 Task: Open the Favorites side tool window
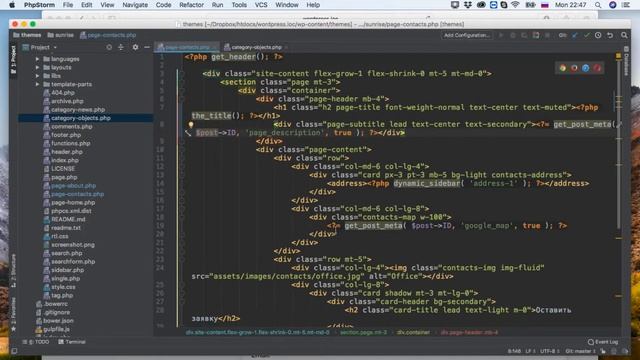coord(13,313)
